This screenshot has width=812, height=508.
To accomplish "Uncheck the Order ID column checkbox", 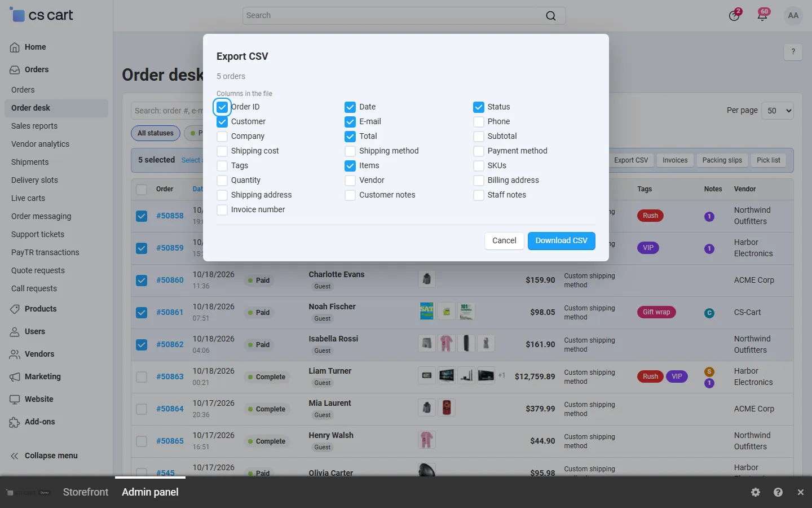I will click(222, 107).
